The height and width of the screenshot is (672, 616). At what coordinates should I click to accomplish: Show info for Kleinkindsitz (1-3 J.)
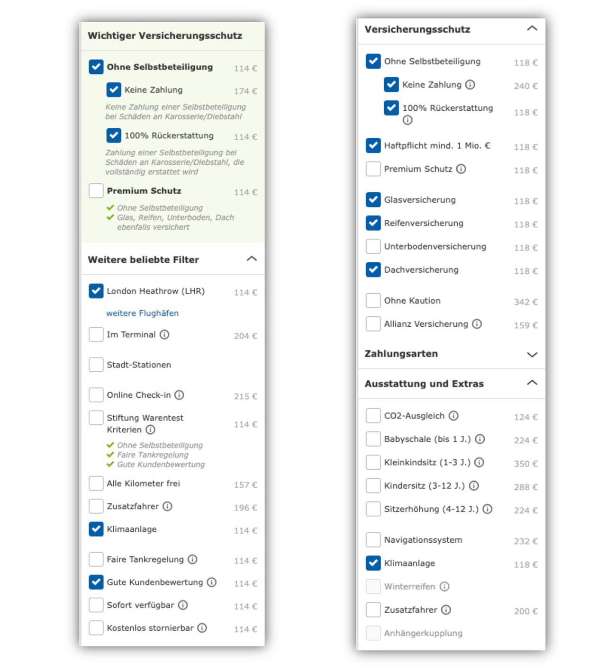point(479,462)
